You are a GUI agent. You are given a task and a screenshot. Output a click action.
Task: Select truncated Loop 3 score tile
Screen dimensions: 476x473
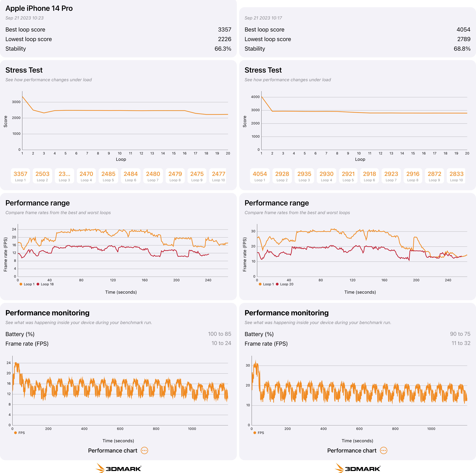coord(64,176)
